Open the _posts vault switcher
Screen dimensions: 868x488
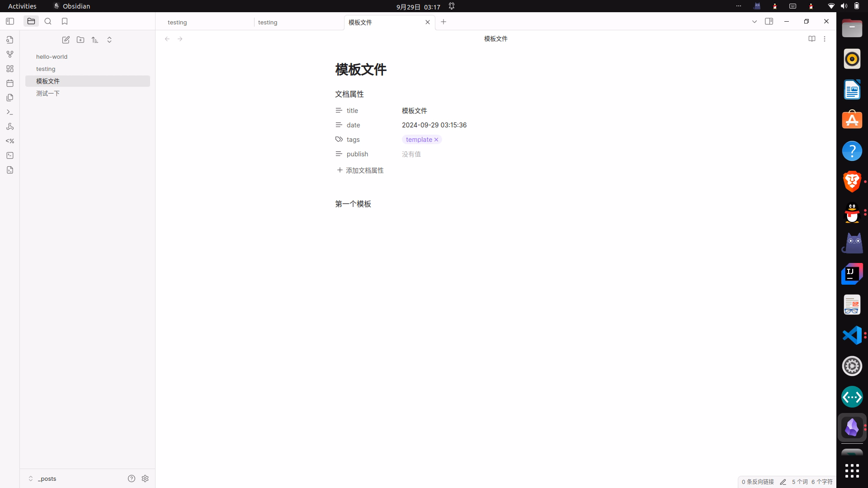point(43,479)
